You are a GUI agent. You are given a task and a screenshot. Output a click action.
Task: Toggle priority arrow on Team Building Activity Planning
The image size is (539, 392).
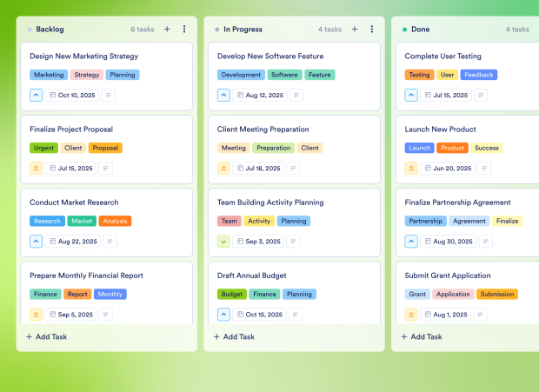[x=223, y=242]
